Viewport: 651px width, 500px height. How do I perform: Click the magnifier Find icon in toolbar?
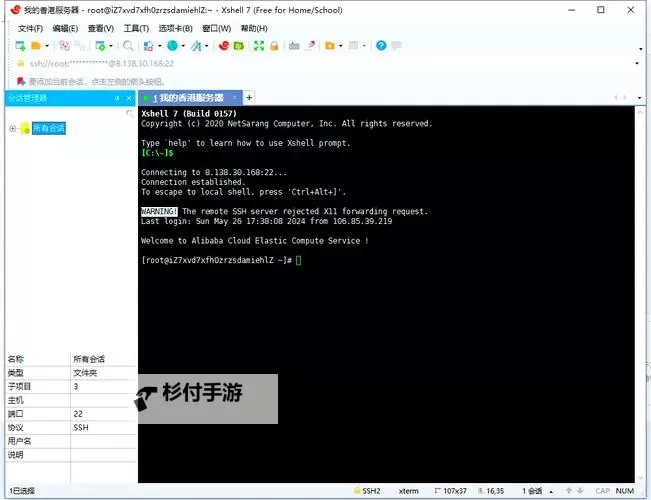coord(128,46)
